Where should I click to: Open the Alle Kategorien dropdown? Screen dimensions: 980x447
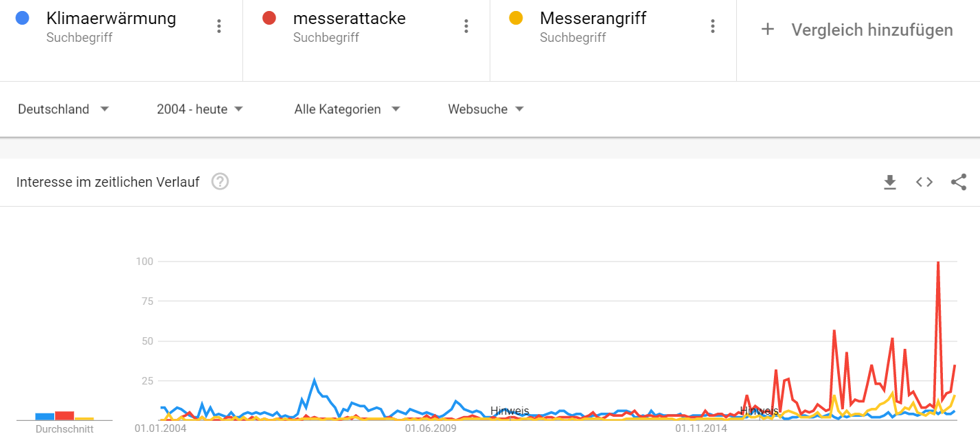(x=347, y=109)
